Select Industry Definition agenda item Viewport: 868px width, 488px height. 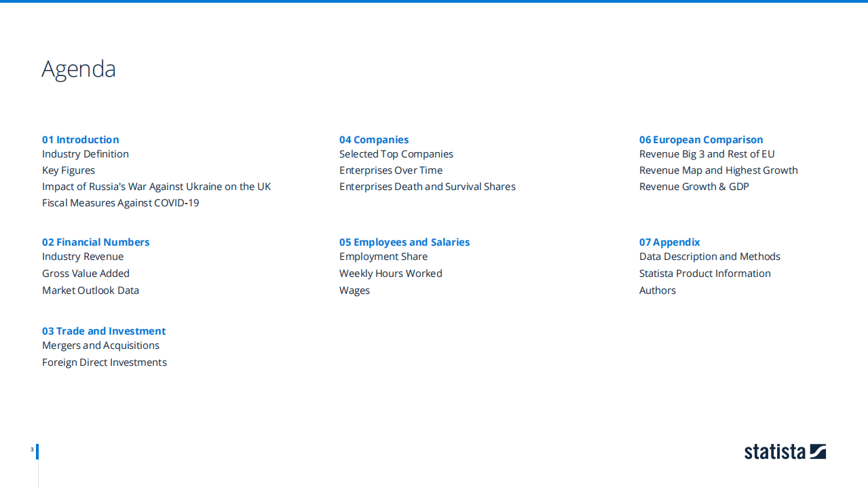tap(86, 154)
